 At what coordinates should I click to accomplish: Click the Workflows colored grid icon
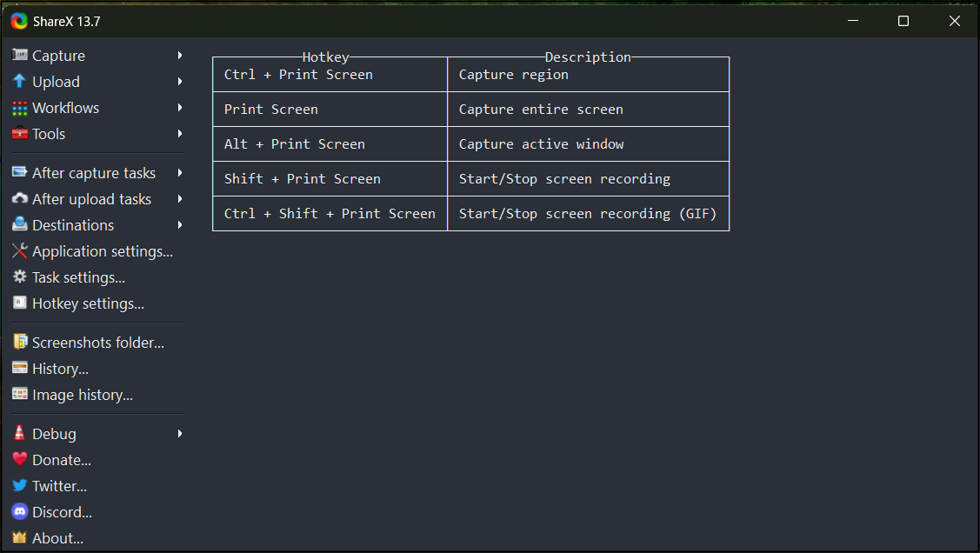tap(20, 108)
